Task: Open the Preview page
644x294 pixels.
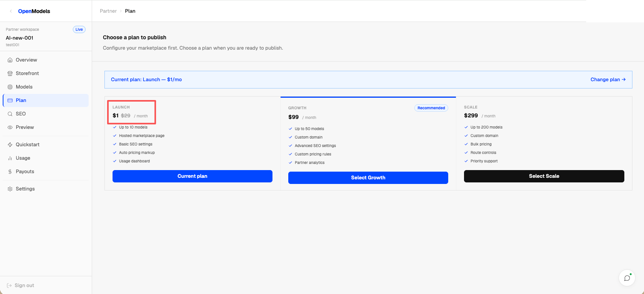Action: [x=46, y=127]
